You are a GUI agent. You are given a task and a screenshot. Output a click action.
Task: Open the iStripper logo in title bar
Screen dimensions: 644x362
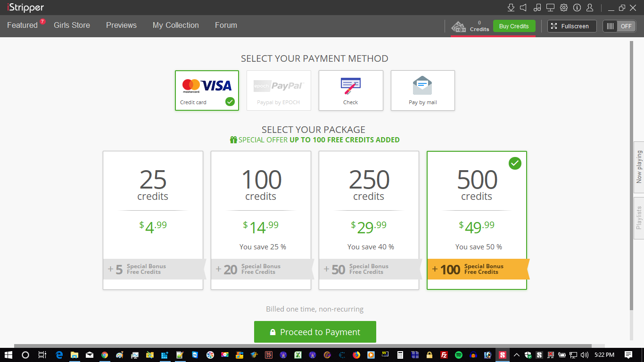pos(25,8)
